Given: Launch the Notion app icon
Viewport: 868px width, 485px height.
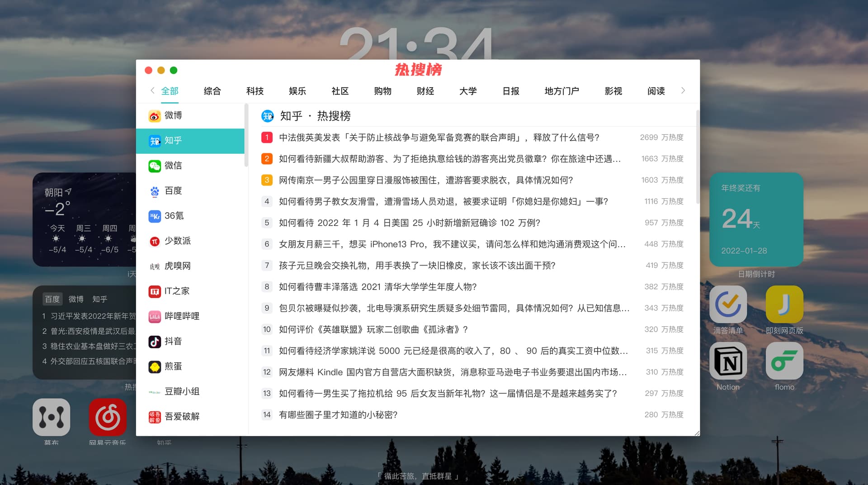Looking at the screenshot, I should 727,361.
